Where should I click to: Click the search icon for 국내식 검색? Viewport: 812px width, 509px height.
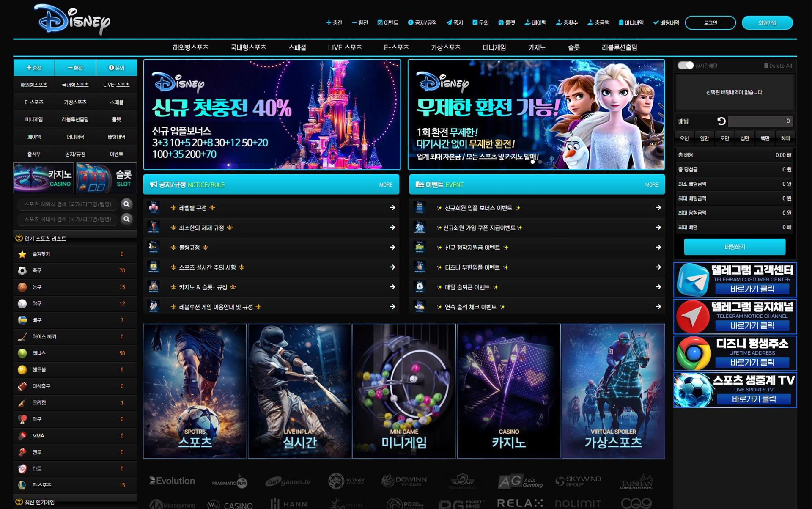[x=126, y=219]
